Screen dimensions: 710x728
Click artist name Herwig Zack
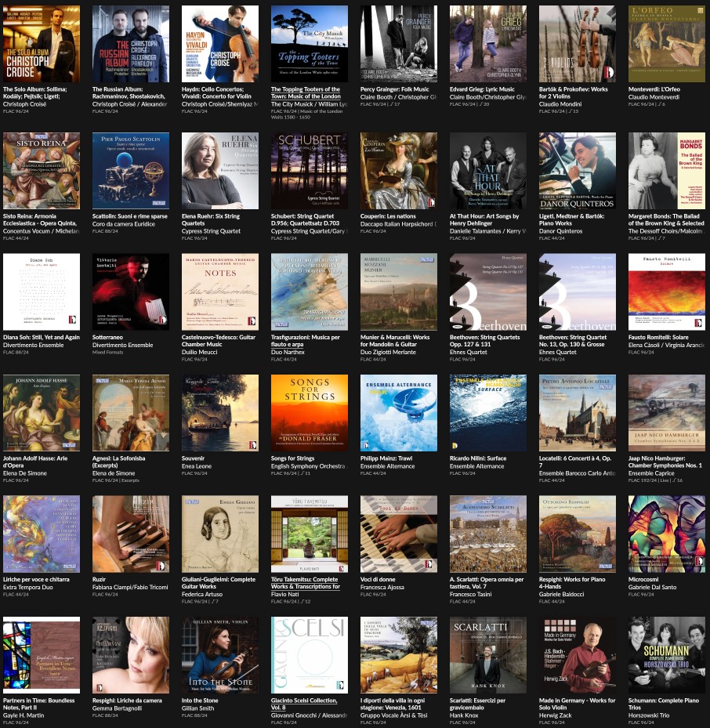coord(555,715)
